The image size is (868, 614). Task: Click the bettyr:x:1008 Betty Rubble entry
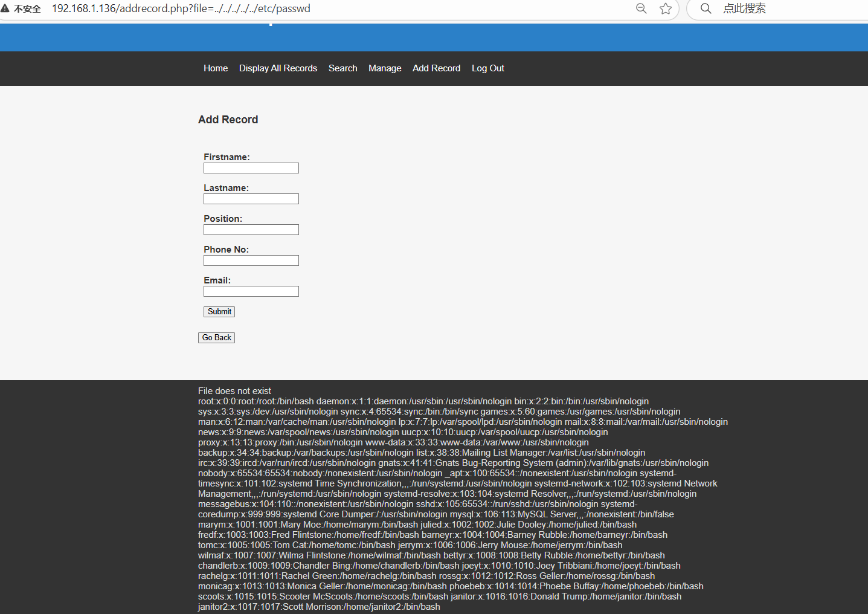[554, 555]
